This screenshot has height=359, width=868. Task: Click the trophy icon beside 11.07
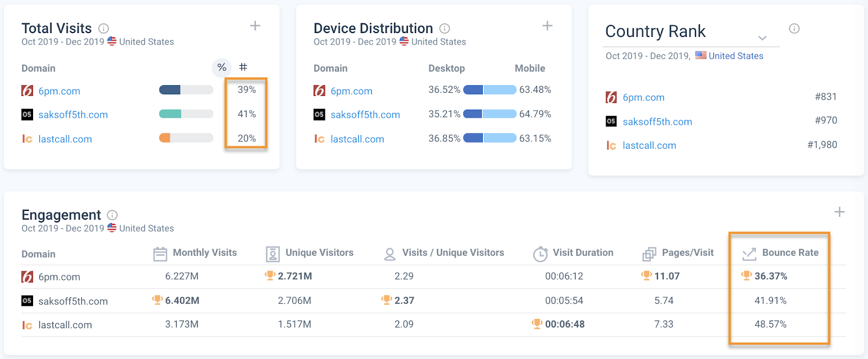[x=646, y=275]
